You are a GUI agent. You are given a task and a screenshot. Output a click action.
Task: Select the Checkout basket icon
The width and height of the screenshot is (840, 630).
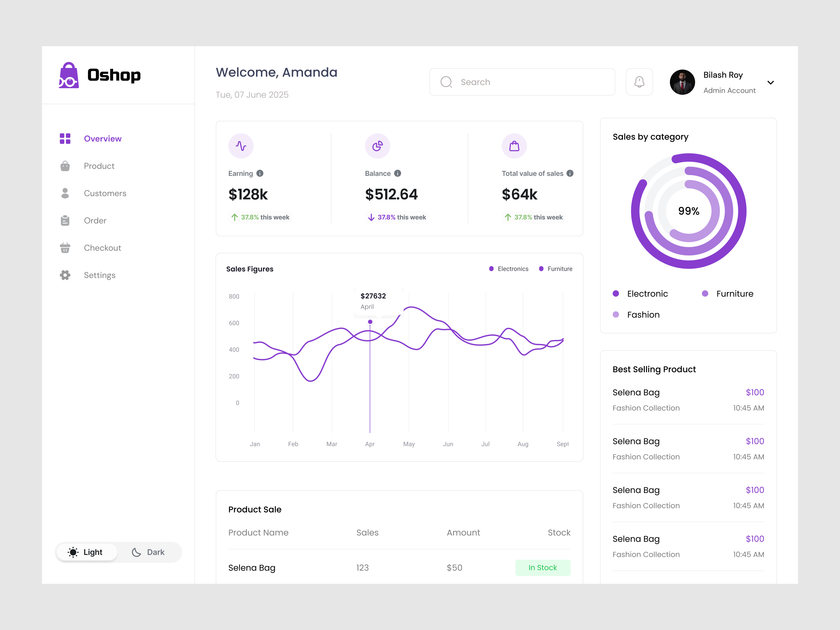click(x=65, y=248)
